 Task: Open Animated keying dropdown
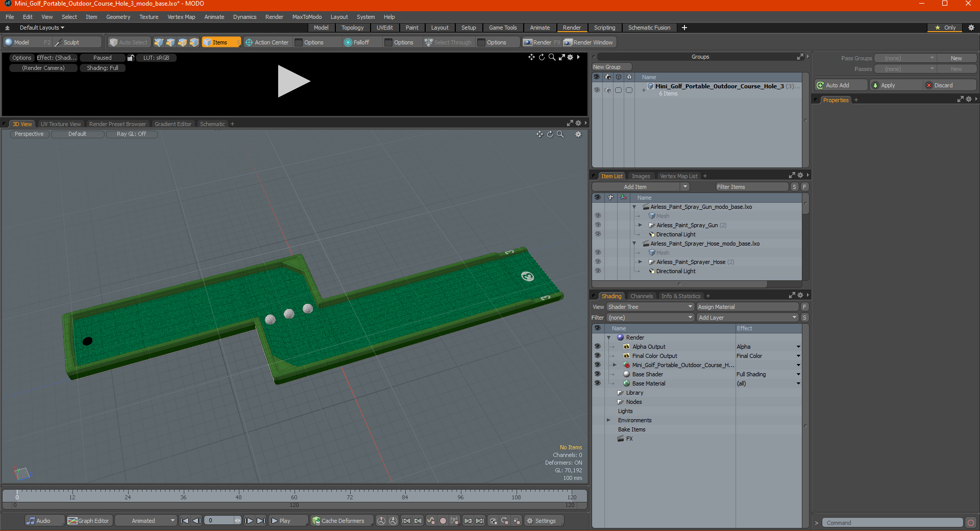click(x=146, y=521)
